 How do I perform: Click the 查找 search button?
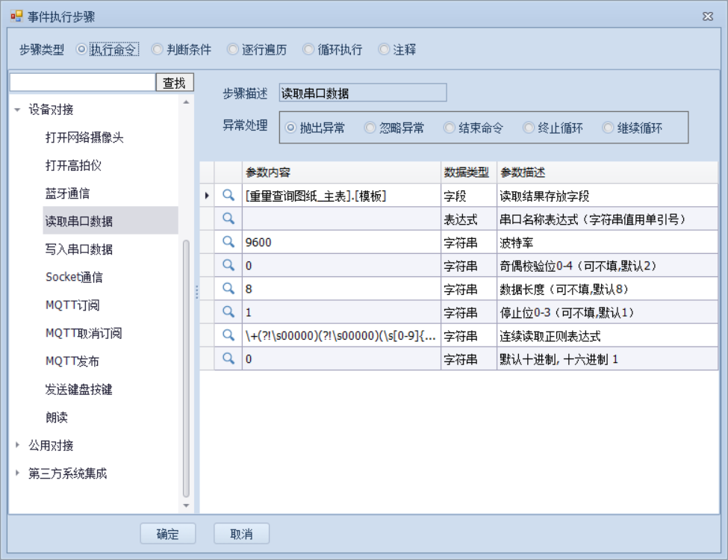174,83
